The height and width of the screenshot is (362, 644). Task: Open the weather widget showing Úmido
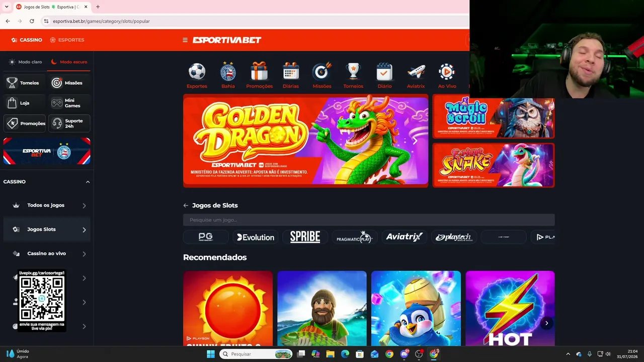tap(18, 354)
